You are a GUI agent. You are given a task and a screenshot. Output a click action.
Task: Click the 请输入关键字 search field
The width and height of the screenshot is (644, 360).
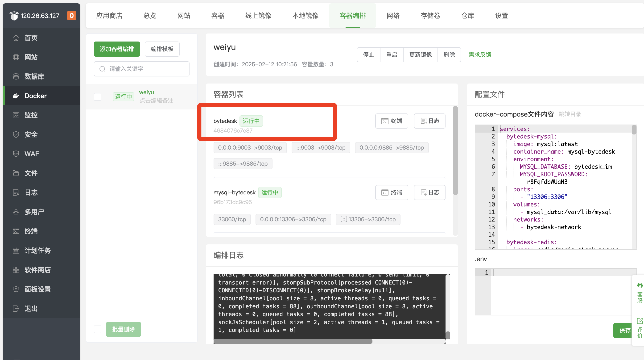(x=141, y=69)
